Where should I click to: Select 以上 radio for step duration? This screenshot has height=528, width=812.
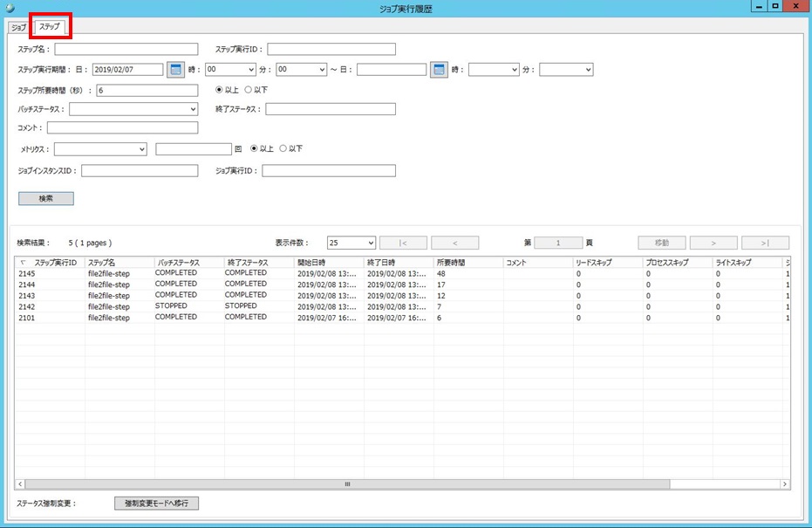tap(219, 90)
